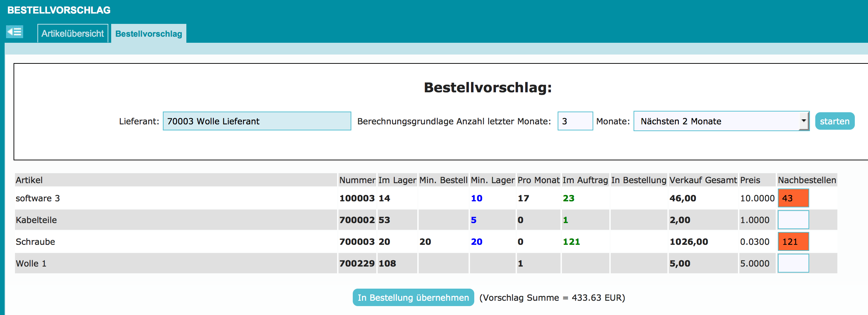Click green Im Auftrag value 23
868x315 pixels.
pyautogui.click(x=568, y=198)
